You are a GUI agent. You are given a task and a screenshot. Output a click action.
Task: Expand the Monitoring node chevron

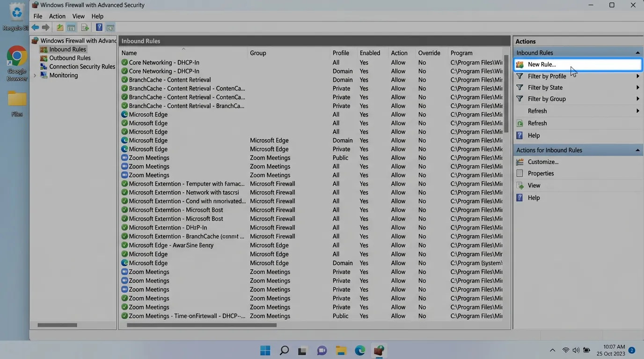click(35, 75)
